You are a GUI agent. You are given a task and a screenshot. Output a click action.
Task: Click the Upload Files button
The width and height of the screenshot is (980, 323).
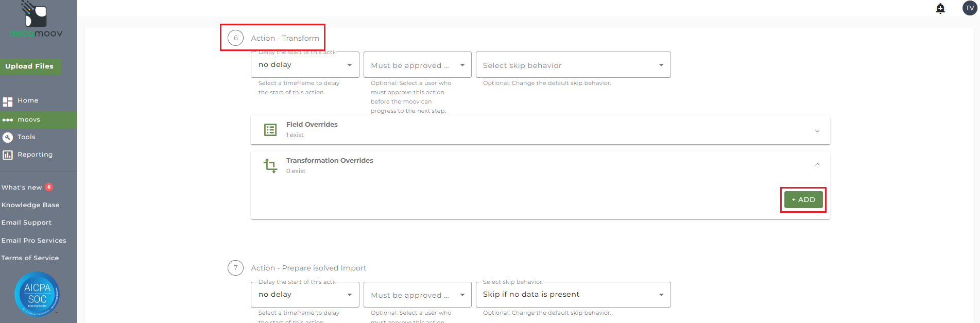tap(29, 66)
